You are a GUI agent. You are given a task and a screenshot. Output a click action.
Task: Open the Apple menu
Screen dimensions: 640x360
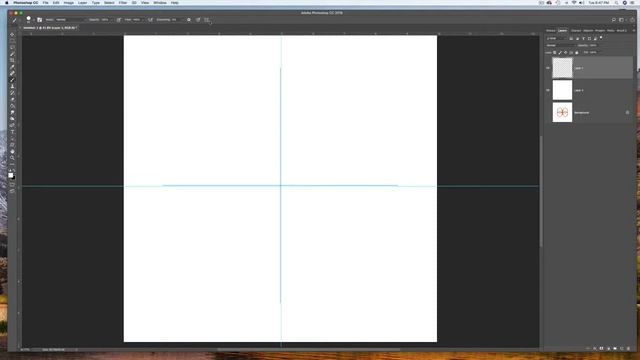pos(7,3)
